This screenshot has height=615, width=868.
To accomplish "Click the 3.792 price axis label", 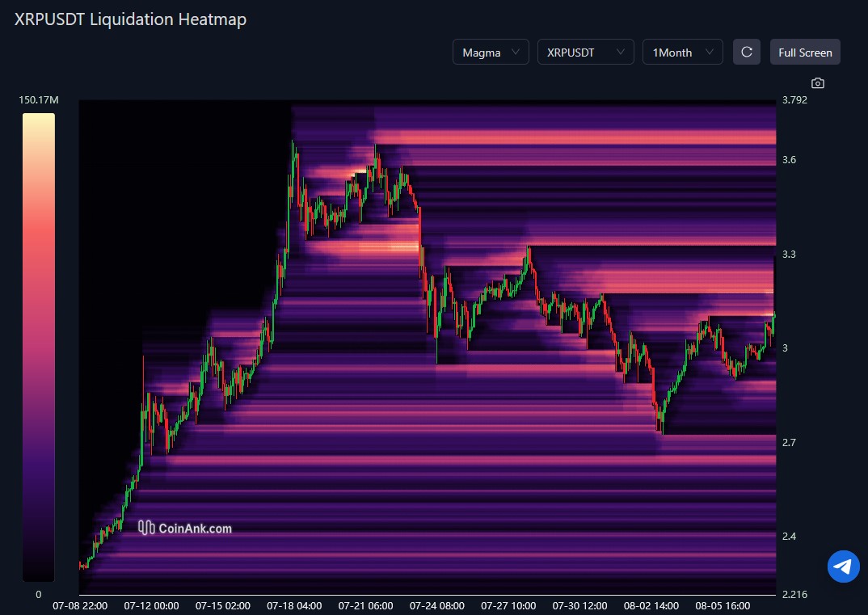I will tap(794, 99).
